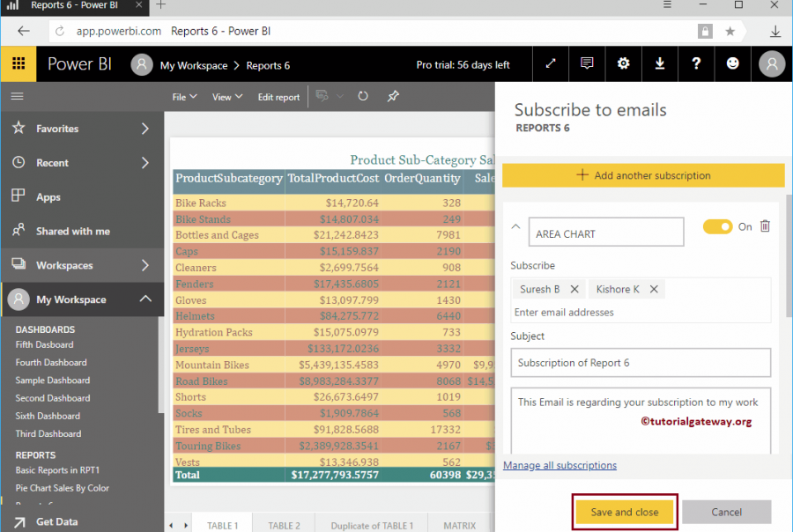Viewport: 793px width, 532px height.
Task: Click the Download icon in the top bar
Action: pyautogui.click(x=659, y=63)
